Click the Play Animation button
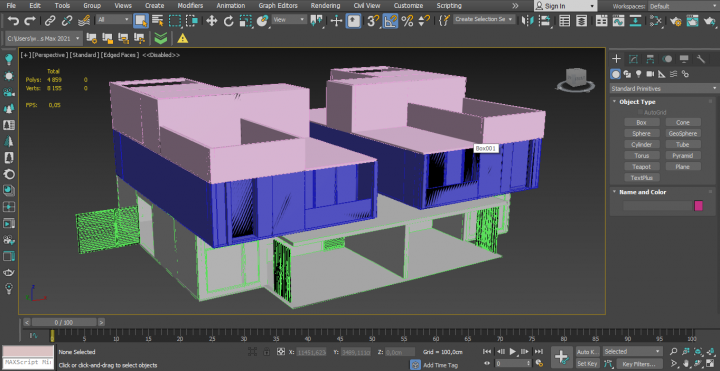The image size is (720, 371). (x=513, y=352)
